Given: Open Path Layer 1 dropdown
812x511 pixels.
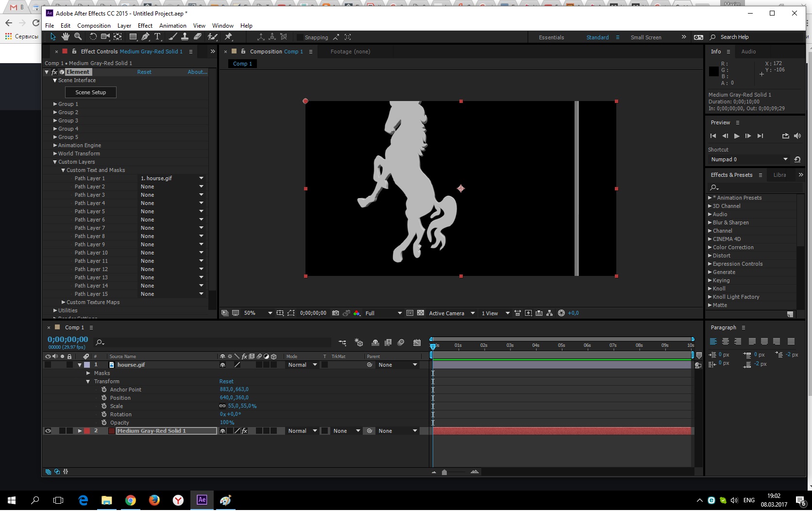Looking at the screenshot, I should 172,178.
